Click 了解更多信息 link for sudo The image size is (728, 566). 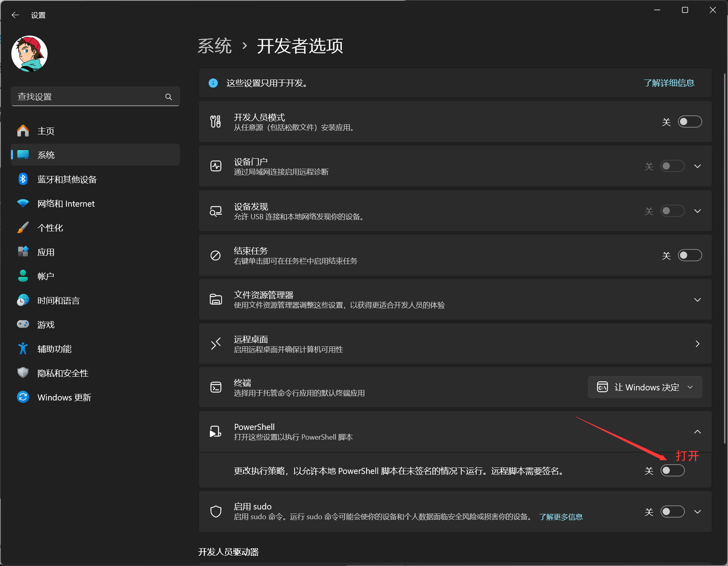[x=561, y=517]
